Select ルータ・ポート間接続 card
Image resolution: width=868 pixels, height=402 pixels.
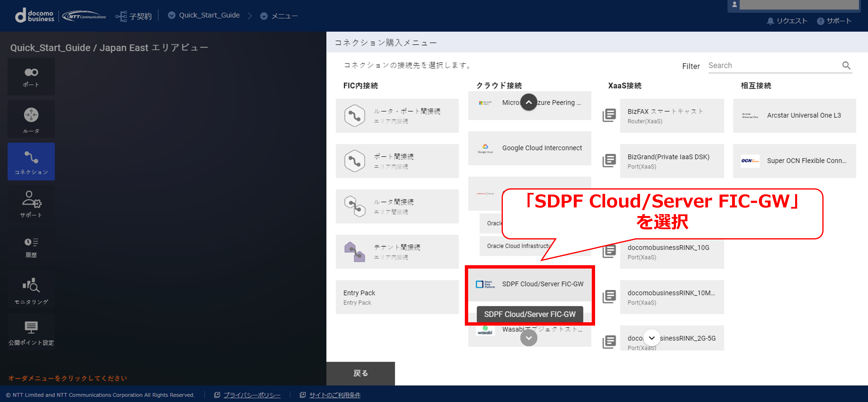397,116
